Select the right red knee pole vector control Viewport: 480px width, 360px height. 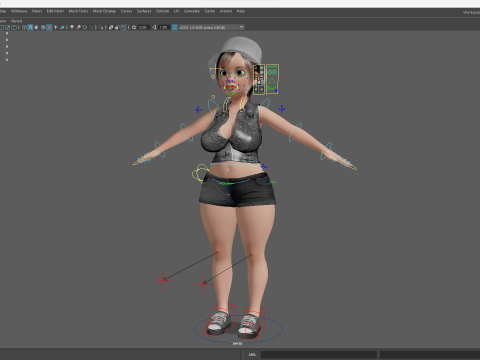202,284
